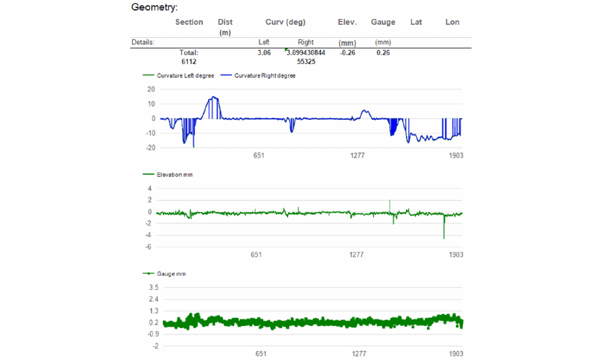Select the Dist (m) column header

[x=225, y=27]
